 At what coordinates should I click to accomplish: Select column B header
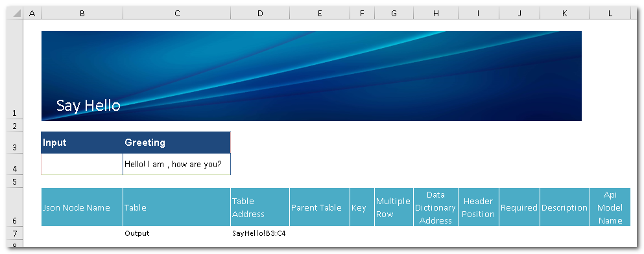coord(82,14)
